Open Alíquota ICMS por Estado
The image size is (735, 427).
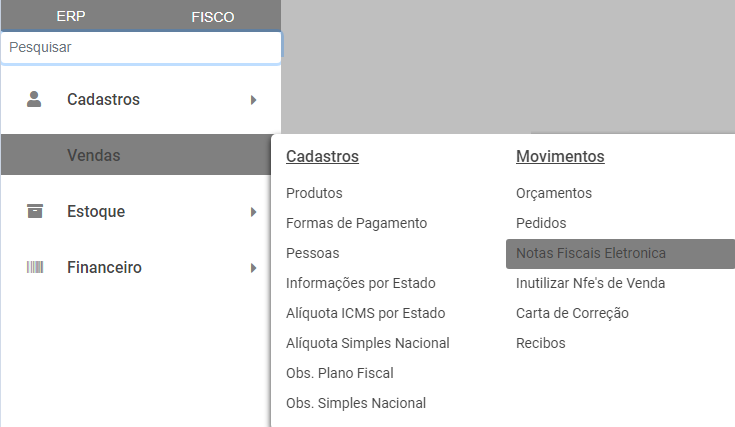point(365,313)
